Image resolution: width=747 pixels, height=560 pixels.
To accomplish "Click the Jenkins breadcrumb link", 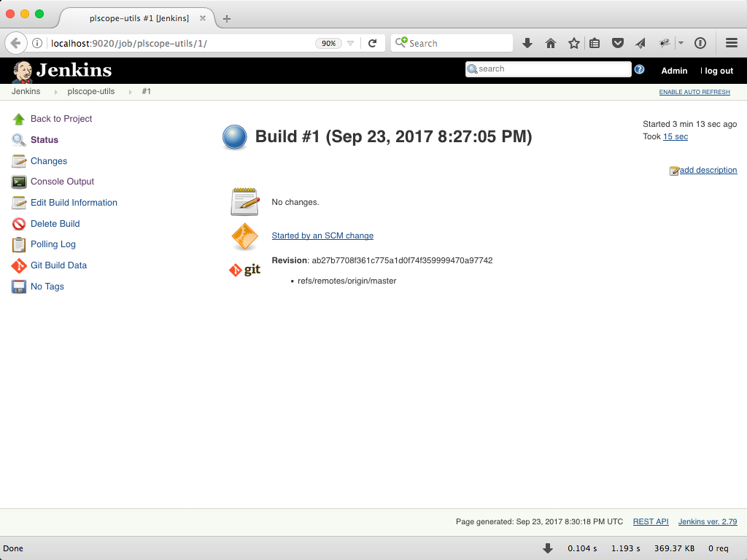I will 26,92.
